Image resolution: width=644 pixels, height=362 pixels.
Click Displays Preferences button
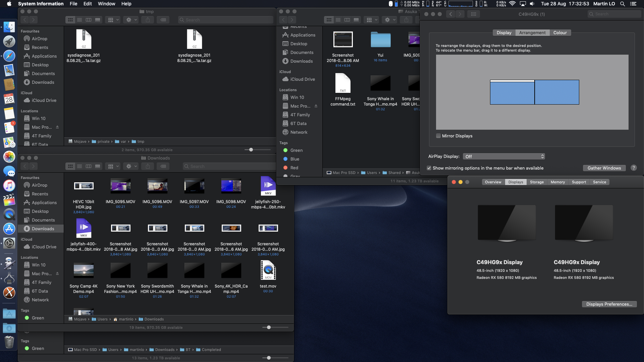tap(609, 304)
